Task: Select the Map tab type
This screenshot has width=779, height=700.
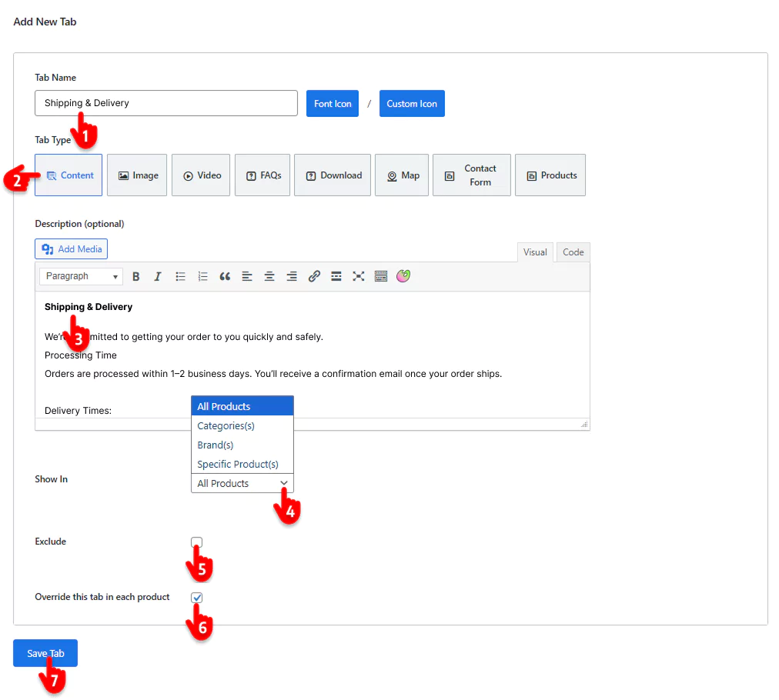Action: coord(402,175)
